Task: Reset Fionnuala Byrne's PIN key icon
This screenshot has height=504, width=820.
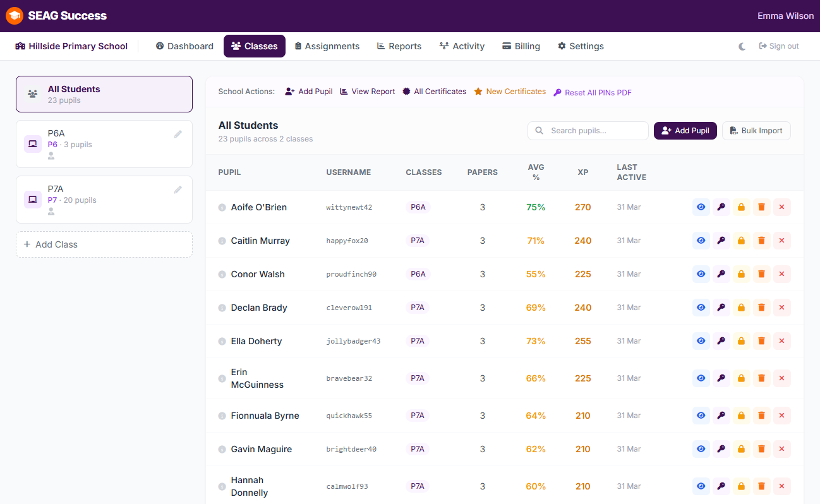Action: coord(721,416)
